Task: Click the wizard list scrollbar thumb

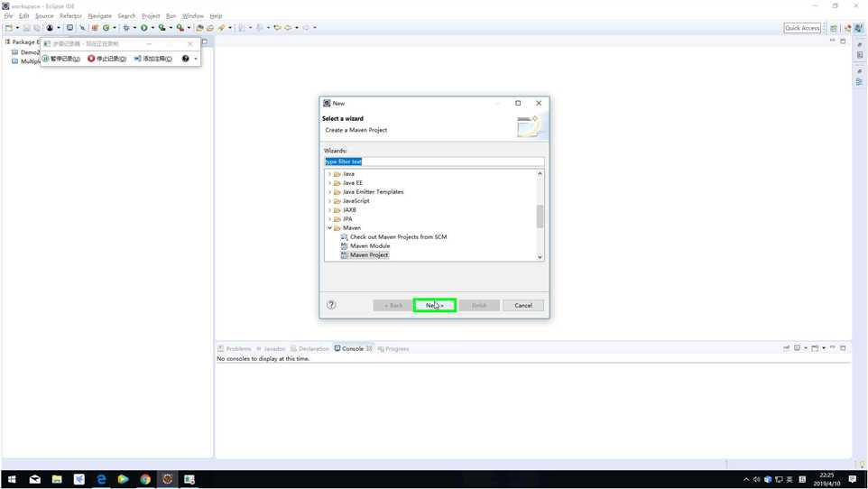Action: tap(540, 216)
